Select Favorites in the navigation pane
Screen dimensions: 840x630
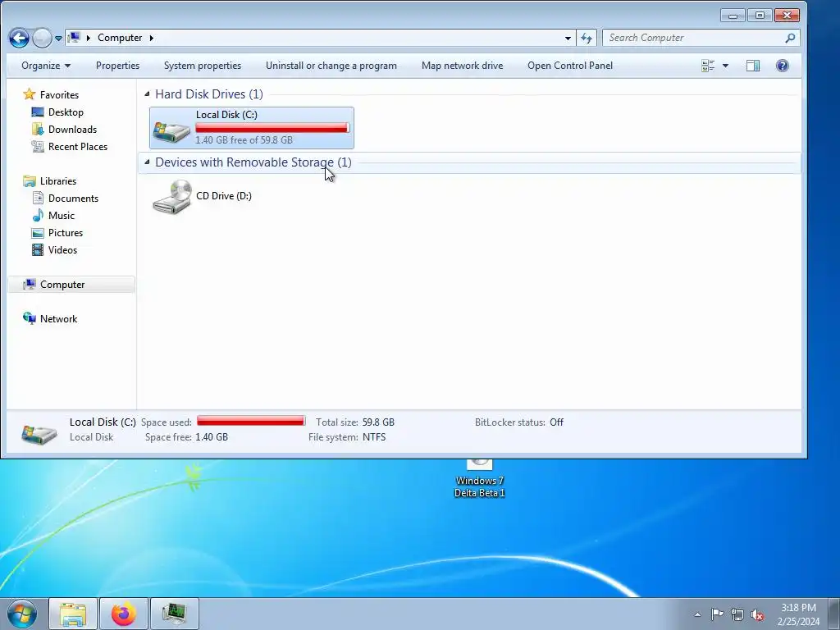pos(59,95)
